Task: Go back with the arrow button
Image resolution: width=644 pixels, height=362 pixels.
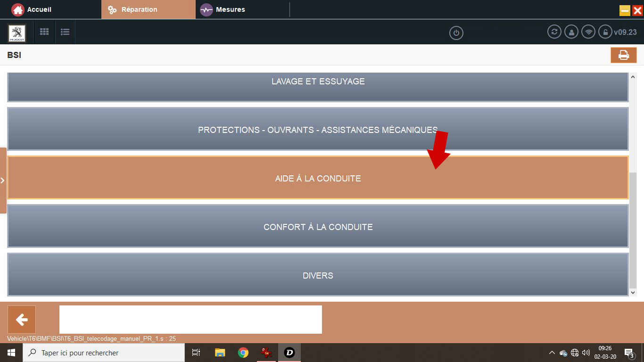Action: pos(22,320)
